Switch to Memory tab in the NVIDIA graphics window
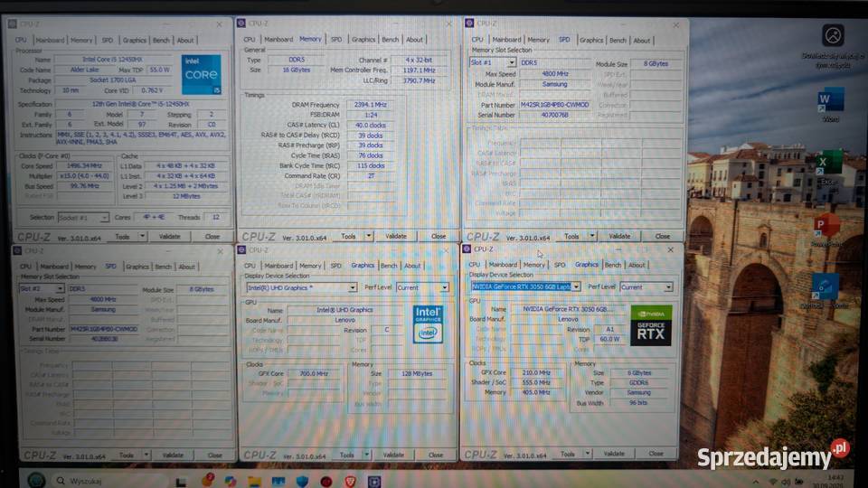868x488 pixels. [x=534, y=265]
